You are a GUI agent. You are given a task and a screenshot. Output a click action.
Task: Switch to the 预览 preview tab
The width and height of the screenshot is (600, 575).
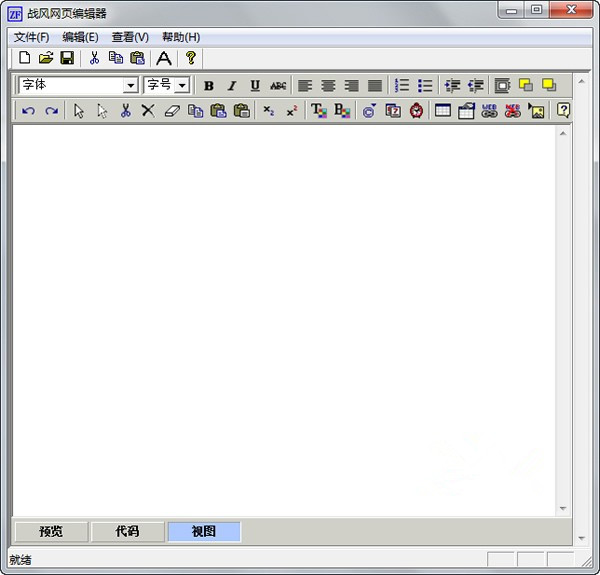point(51,532)
